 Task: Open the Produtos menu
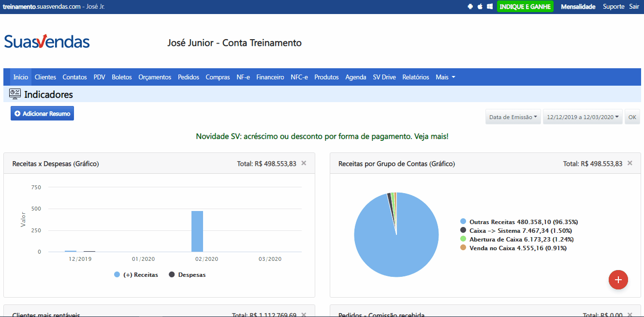coord(327,77)
